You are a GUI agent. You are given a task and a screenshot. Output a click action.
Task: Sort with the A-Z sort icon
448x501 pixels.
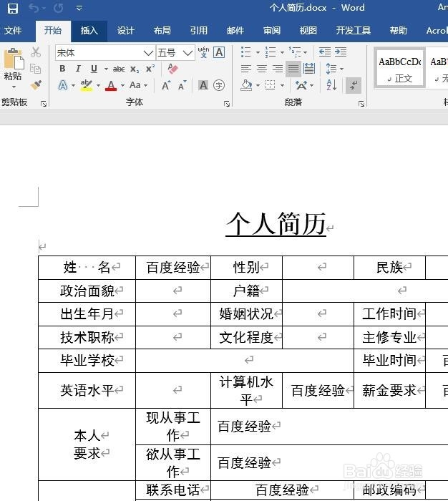(x=331, y=85)
